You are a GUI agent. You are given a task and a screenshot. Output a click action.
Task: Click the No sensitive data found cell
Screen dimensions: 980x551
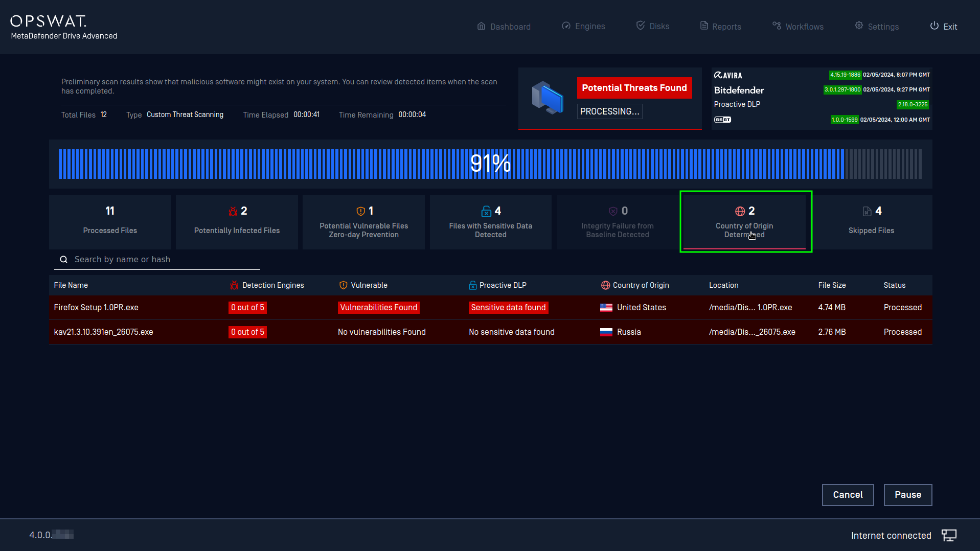coord(512,332)
